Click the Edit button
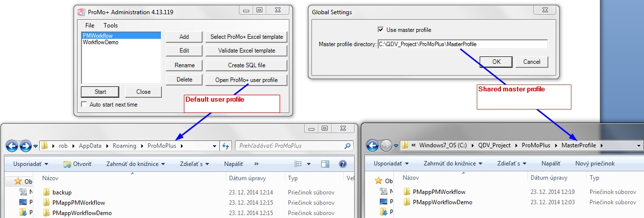644x218 pixels. pyautogui.click(x=184, y=51)
